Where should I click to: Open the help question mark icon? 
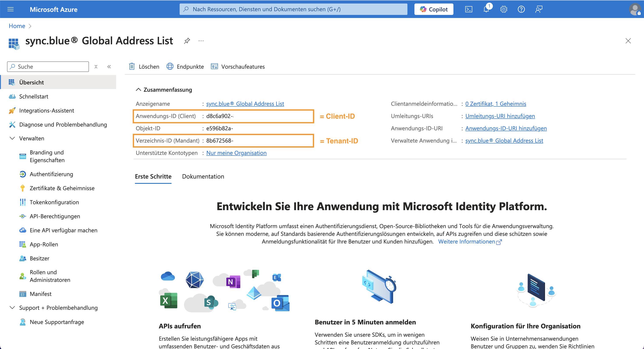[x=521, y=9]
